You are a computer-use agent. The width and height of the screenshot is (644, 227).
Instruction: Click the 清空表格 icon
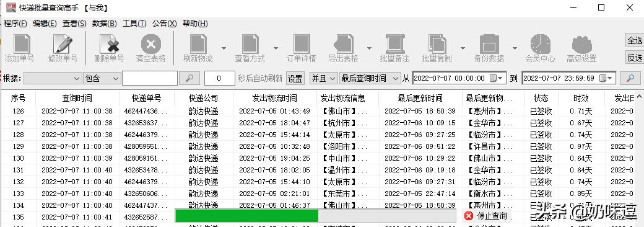point(150,44)
